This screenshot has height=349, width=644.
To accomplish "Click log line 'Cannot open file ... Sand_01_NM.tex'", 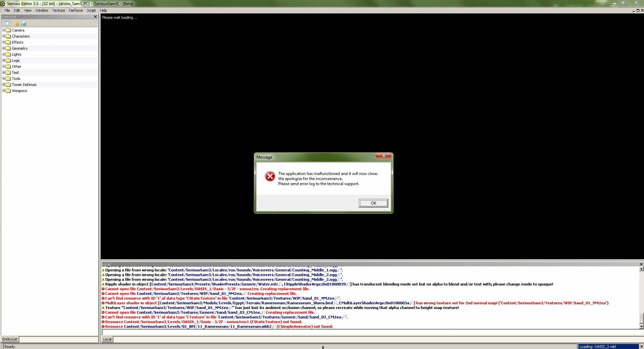I will point(199,294).
